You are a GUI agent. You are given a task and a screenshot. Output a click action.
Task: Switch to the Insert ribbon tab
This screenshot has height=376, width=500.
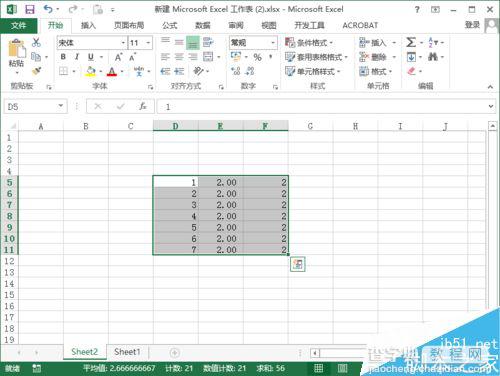click(88, 25)
